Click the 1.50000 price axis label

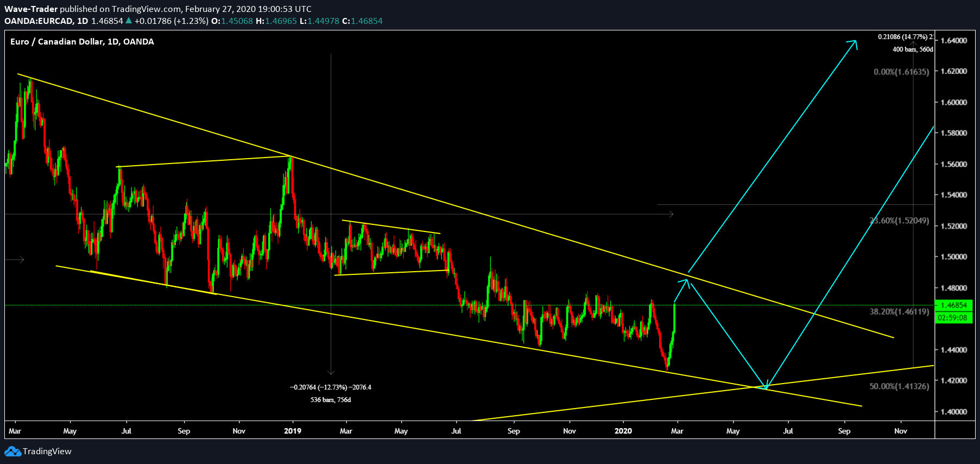point(954,256)
